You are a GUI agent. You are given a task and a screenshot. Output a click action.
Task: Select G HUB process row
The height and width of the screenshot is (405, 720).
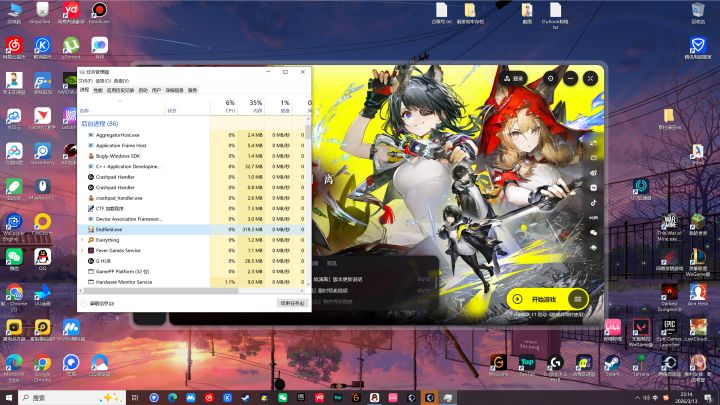click(192, 261)
